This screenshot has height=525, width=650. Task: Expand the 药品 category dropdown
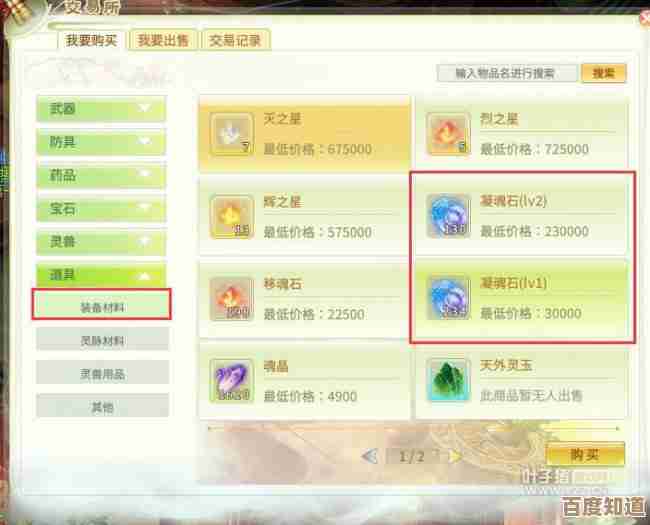pos(102,175)
